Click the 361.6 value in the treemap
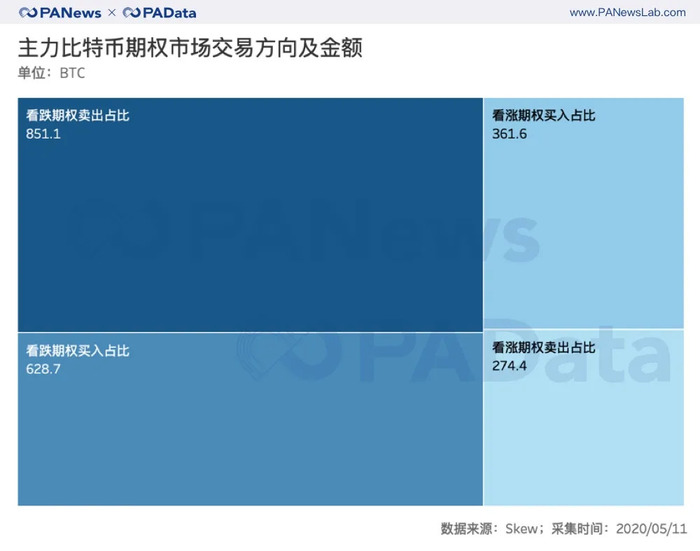Screen dimensions: 700x551 pos(510,134)
